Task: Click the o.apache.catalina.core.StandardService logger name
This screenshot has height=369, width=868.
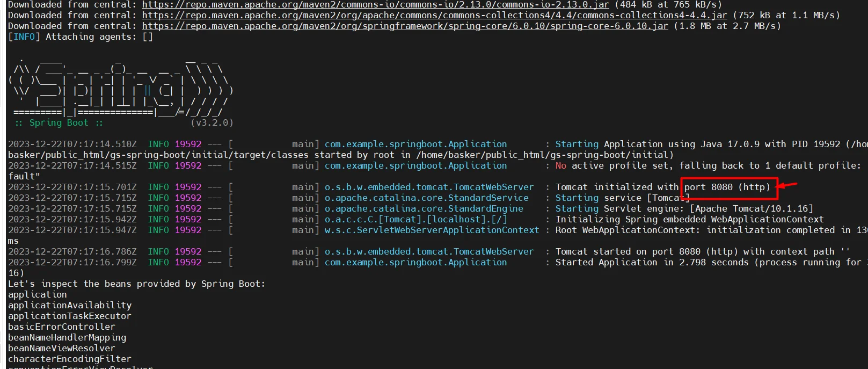Action: point(427,198)
